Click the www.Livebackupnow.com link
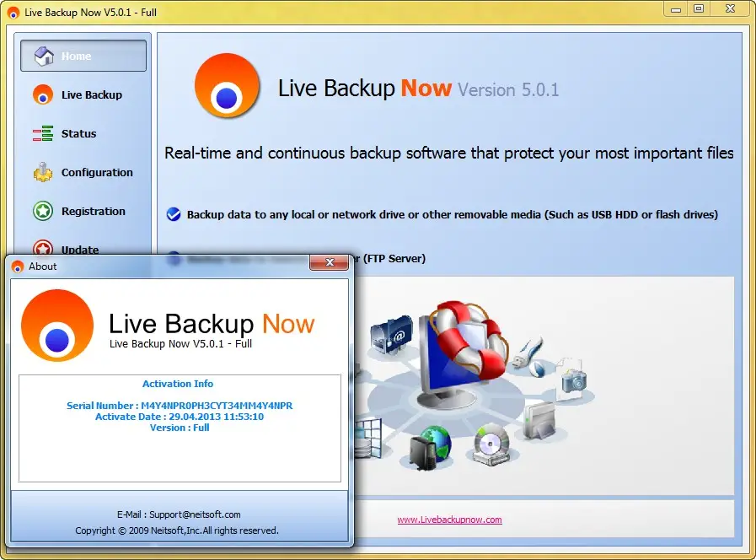756x560 pixels. click(x=449, y=520)
